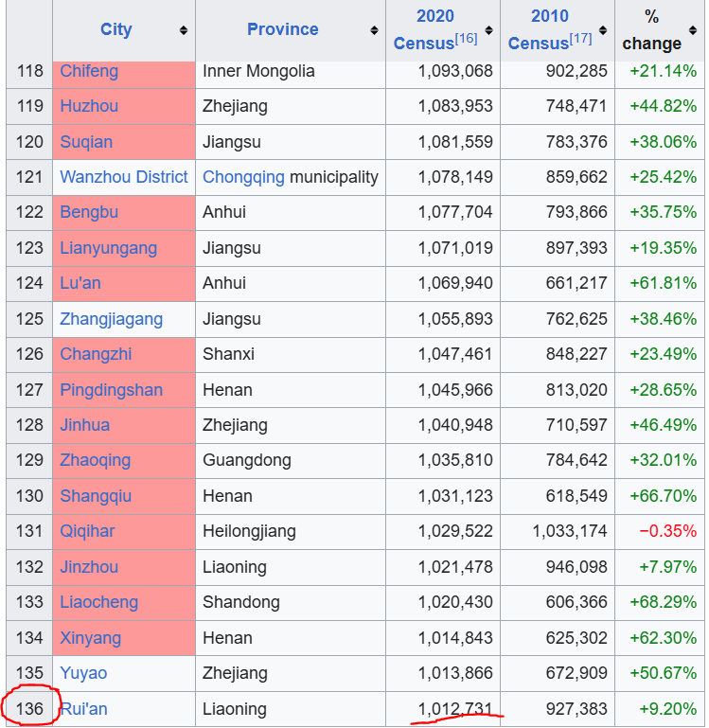Open the Liaocheng city link
Screen dimensions: 709x728
[98, 602]
